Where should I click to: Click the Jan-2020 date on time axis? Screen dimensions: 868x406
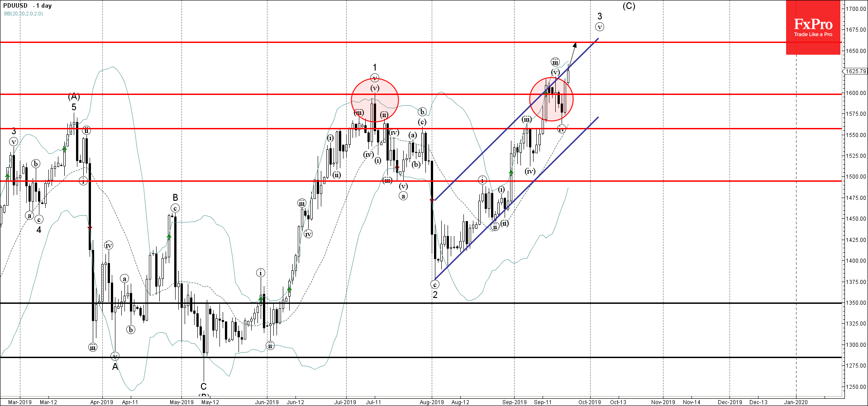pos(796,402)
